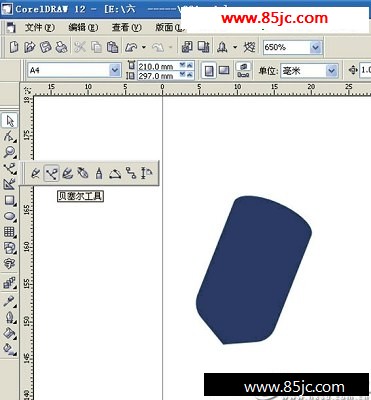
Task: Click the nudge offset field showing 1.0
Action: pyautogui.click(x=365, y=70)
